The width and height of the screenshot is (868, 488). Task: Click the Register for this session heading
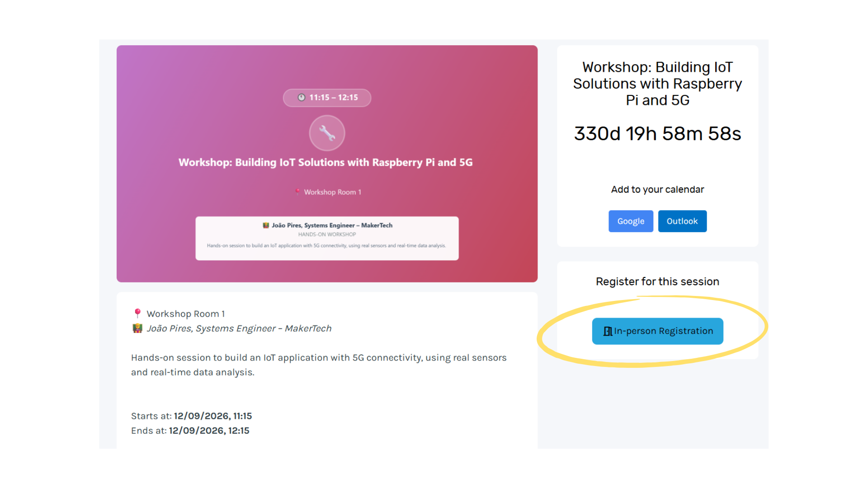(x=657, y=282)
